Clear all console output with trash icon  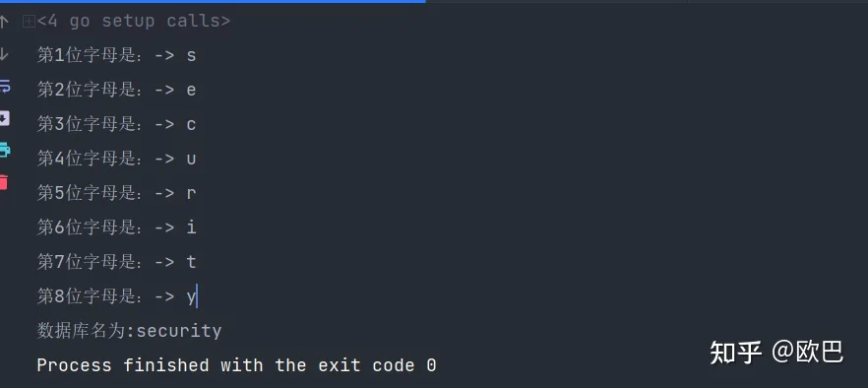click(x=4, y=182)
